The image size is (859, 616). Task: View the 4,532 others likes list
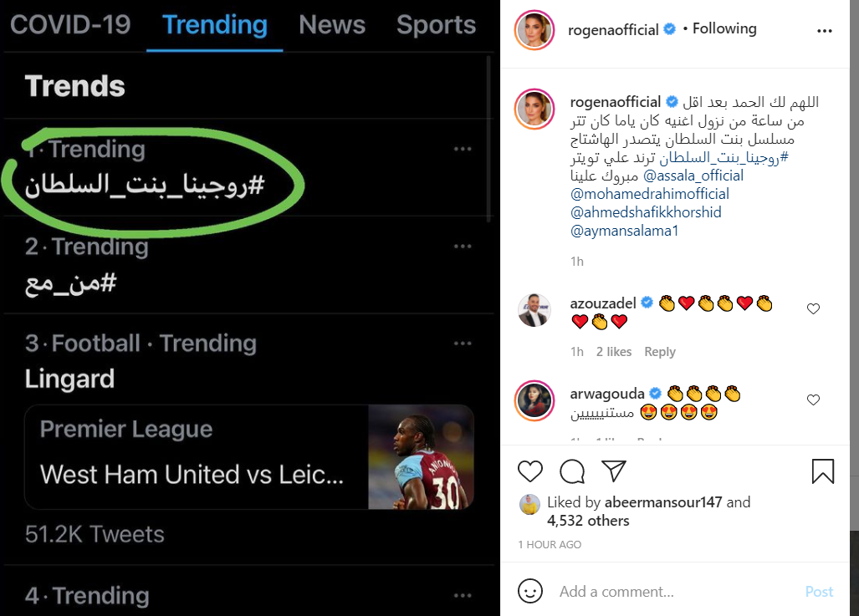coord(588,521)
